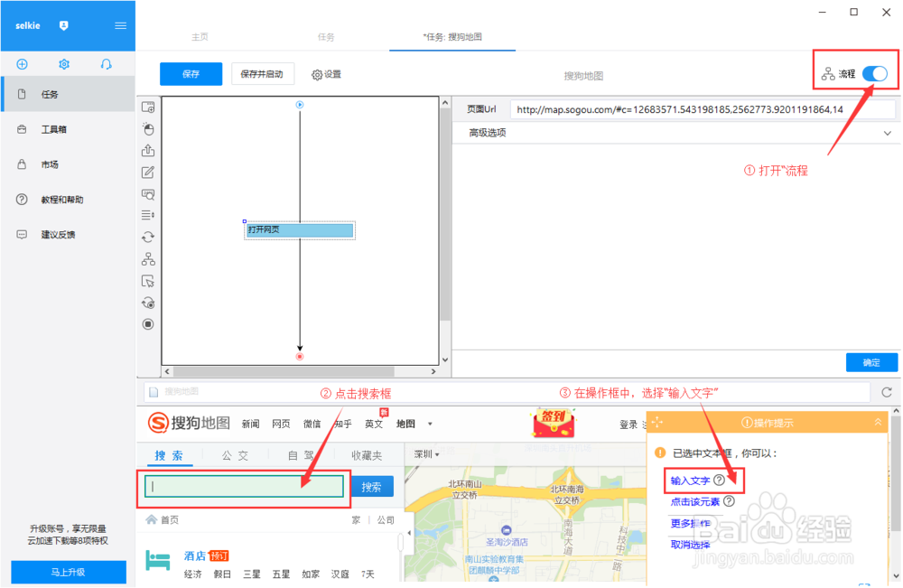The image size is (903, 588).
Task: Click the edit pencil icon in the canvas toolbar
Action: [x=148, y=171]
